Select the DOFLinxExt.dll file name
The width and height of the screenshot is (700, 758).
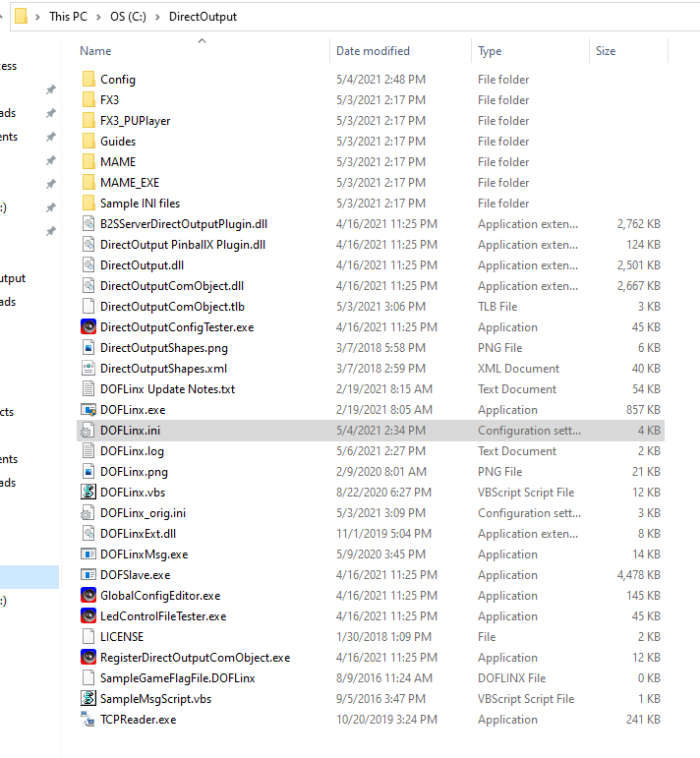coord(139,534)
